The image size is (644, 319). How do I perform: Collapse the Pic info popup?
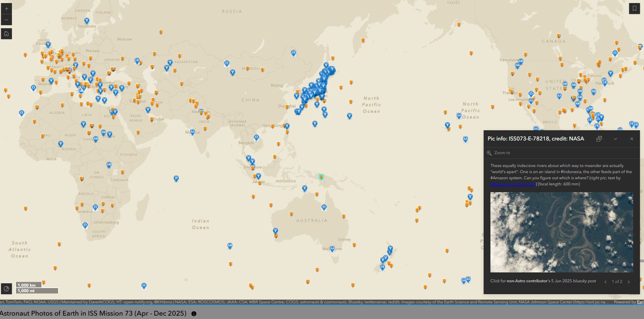point(615,139)
